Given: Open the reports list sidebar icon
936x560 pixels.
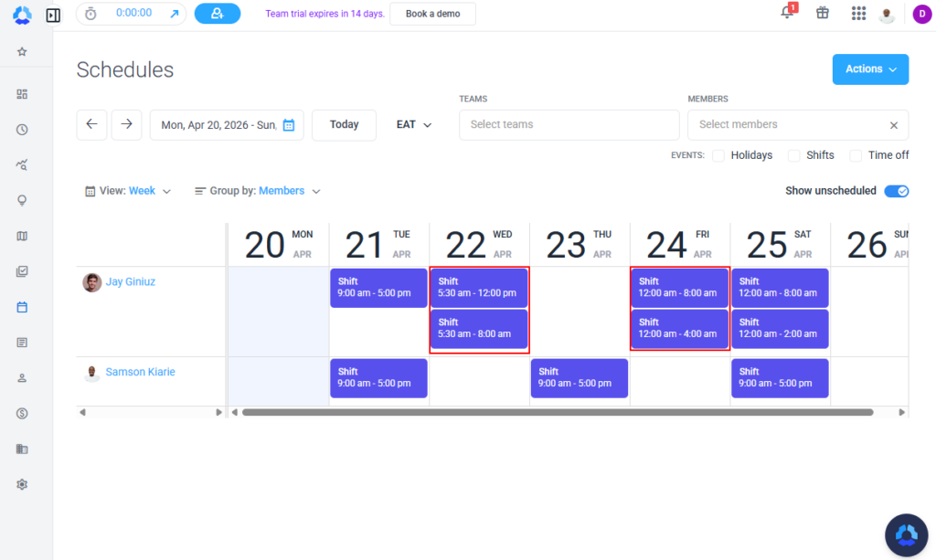Looking at the screenshot, I should [22, 343].
